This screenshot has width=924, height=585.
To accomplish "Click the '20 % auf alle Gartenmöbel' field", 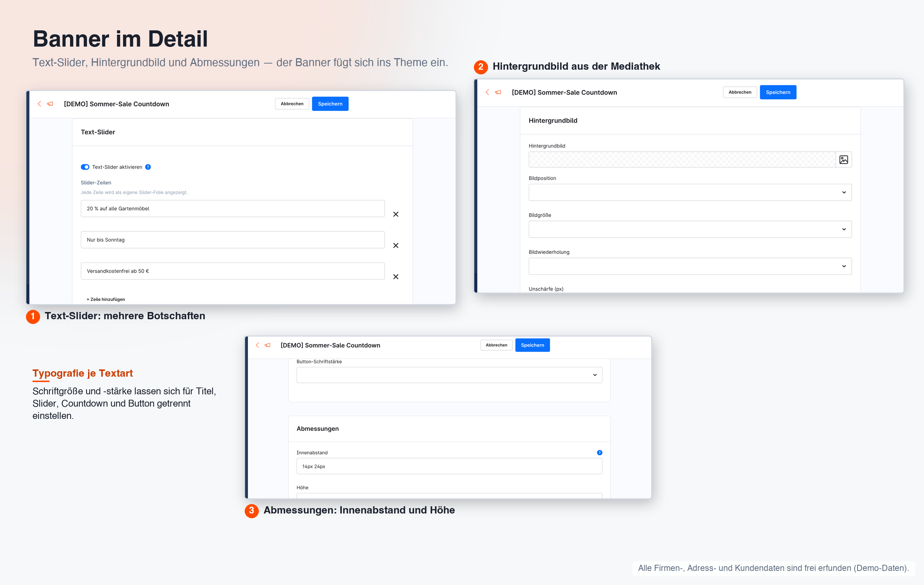I will (x=232, y=208).
